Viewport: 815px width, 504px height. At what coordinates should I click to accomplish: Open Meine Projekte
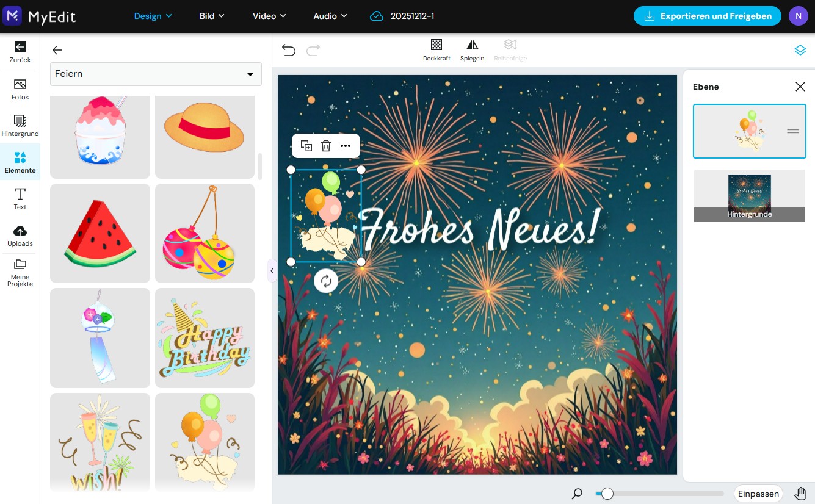(20, 273)
